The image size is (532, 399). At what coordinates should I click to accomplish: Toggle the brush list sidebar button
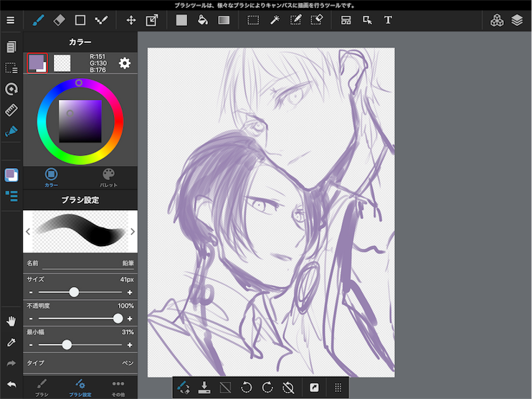pyautogui.click(x=11, y=197)
